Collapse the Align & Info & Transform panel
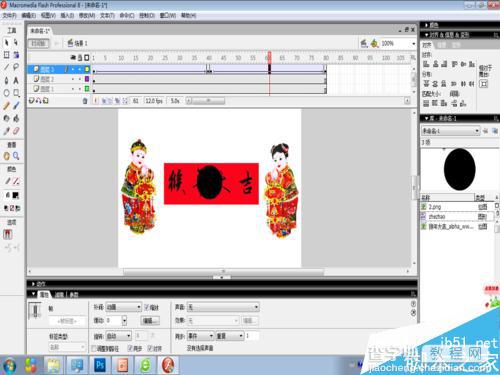 pos(426,35)
